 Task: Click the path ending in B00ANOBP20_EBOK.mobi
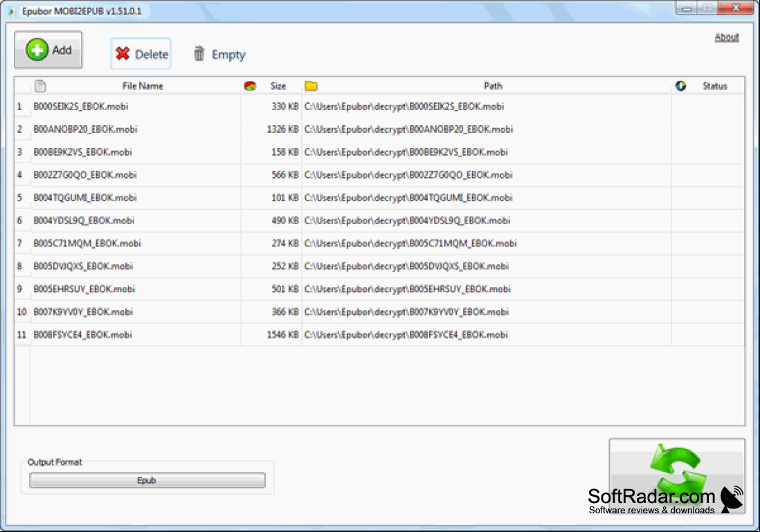pos(408,129)
